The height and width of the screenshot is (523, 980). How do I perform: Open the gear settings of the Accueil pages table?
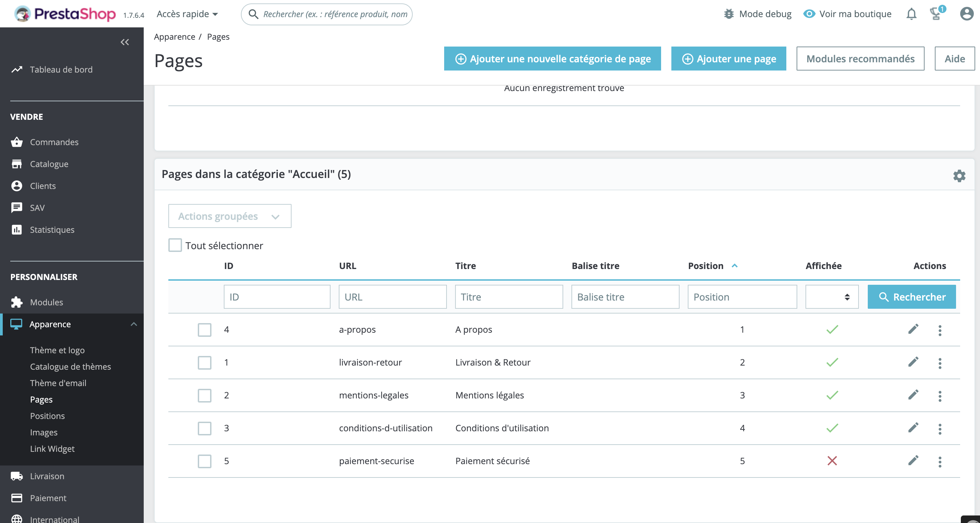click(959, 176)
